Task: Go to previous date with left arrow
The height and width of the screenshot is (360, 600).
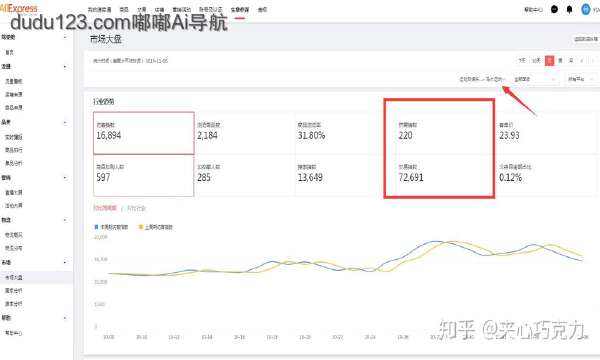Action: click(582, 60)
